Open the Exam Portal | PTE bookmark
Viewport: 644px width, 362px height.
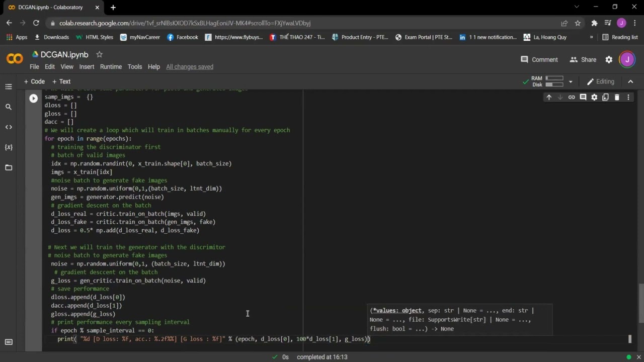pyautogui.click(x=424, y=37)
